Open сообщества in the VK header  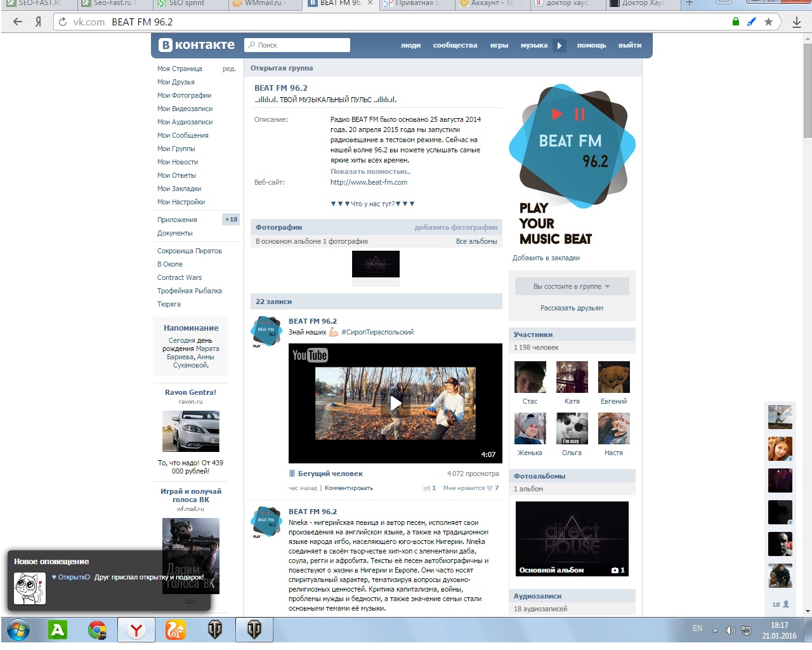click(455, 45)
